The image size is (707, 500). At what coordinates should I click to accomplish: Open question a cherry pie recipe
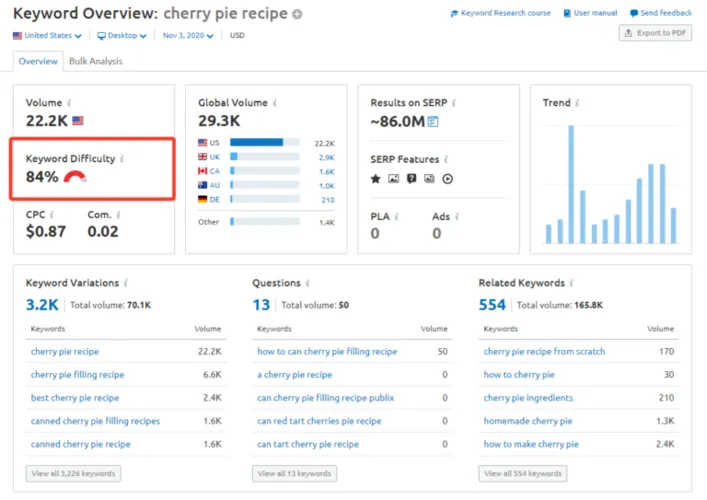click(294, 375)
